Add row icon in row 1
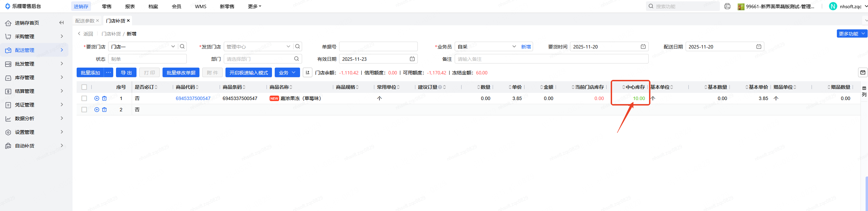Image resolution: width=868 pixels, height=211 pixels. [x=97, y=98]
